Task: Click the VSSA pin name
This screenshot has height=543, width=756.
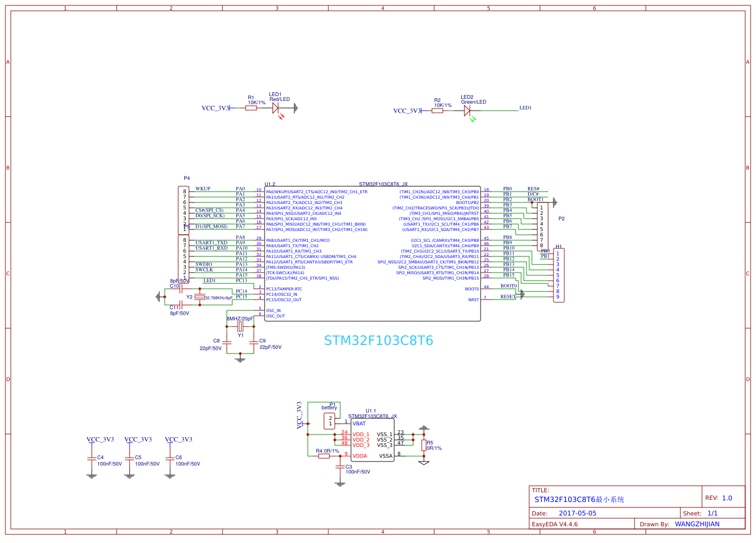Action: (386, 456)
